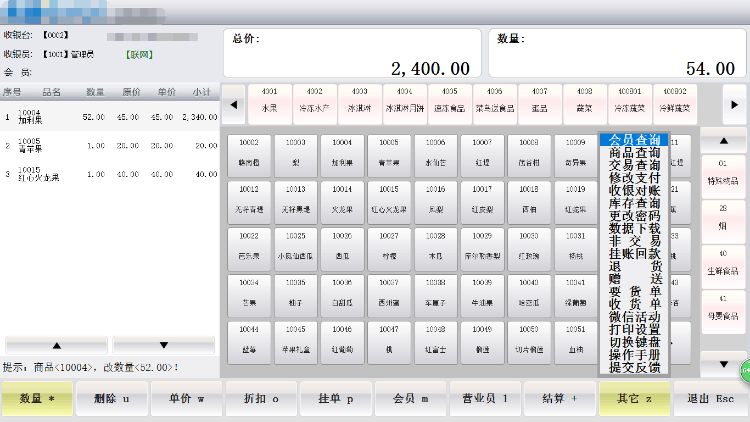Choose 商品查询 from the popup menu
Viewport: 750px width, 422px height.
click(634, 153)
